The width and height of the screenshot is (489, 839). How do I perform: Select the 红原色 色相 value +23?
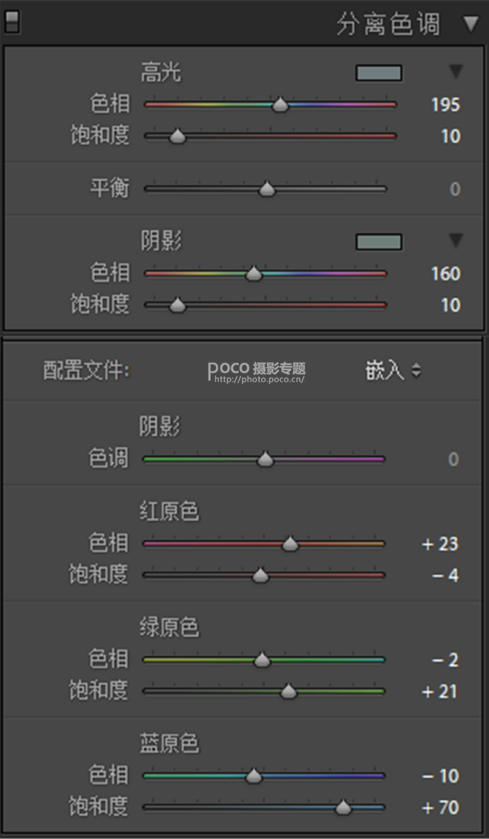(x=440, y=544)
